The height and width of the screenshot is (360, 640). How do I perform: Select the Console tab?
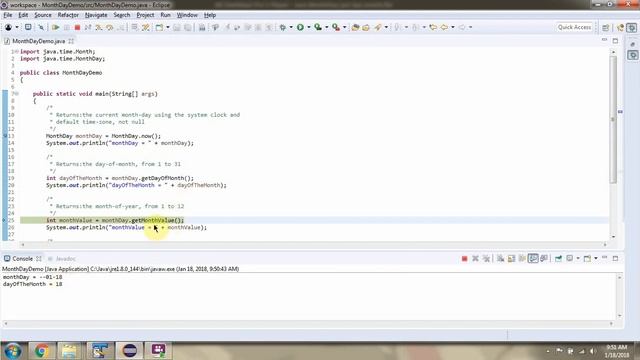coord(22,259)
